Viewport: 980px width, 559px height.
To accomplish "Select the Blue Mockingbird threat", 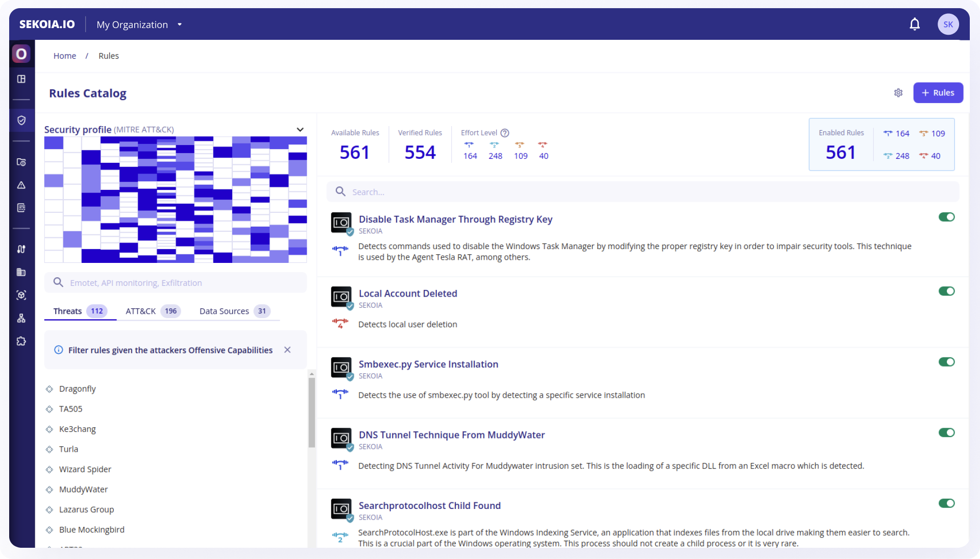I will [x=91, y=529].
